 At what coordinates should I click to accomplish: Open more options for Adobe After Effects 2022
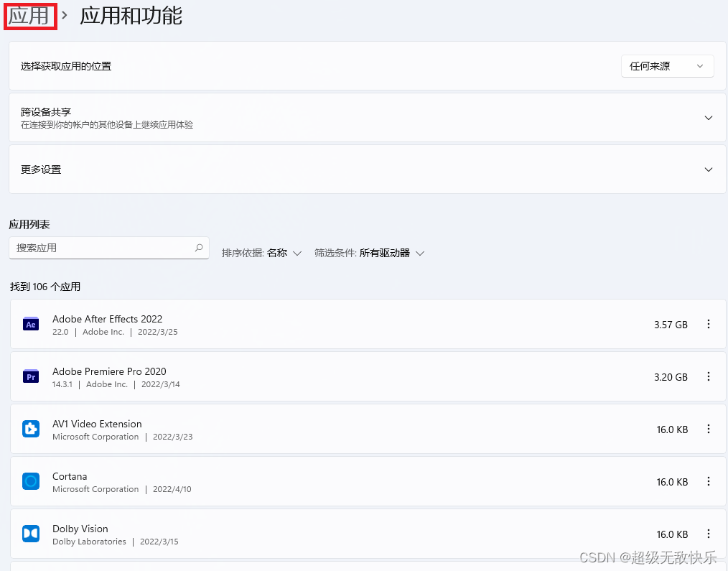708,325
